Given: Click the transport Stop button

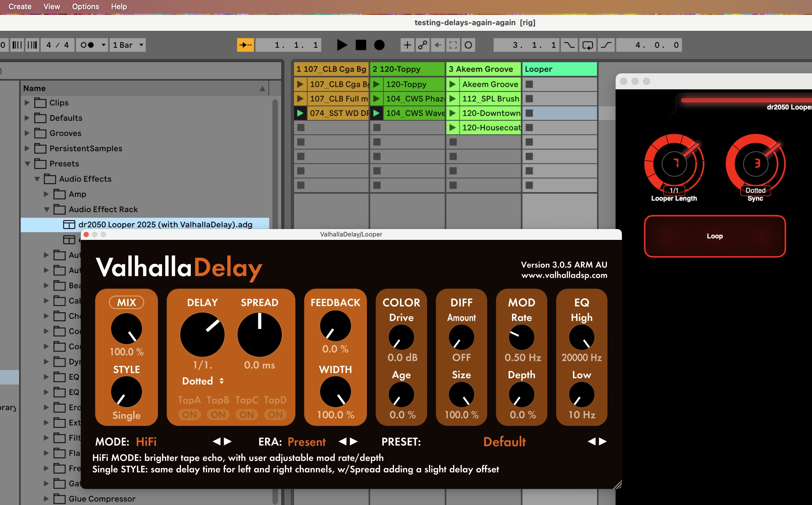Looking at the screenshot, I should pos(361,45).
